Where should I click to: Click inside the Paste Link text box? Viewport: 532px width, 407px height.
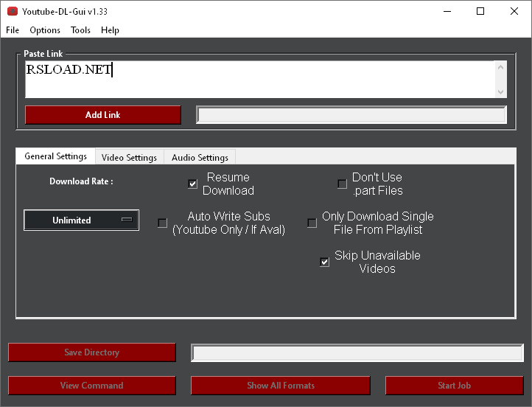pyautogui.click(x=259, y=80)
